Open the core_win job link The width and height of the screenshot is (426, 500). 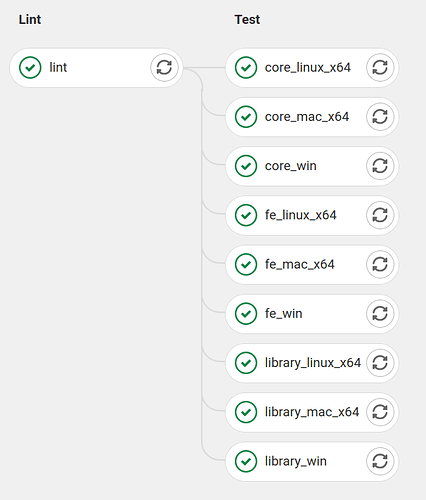tap(291, 166)
